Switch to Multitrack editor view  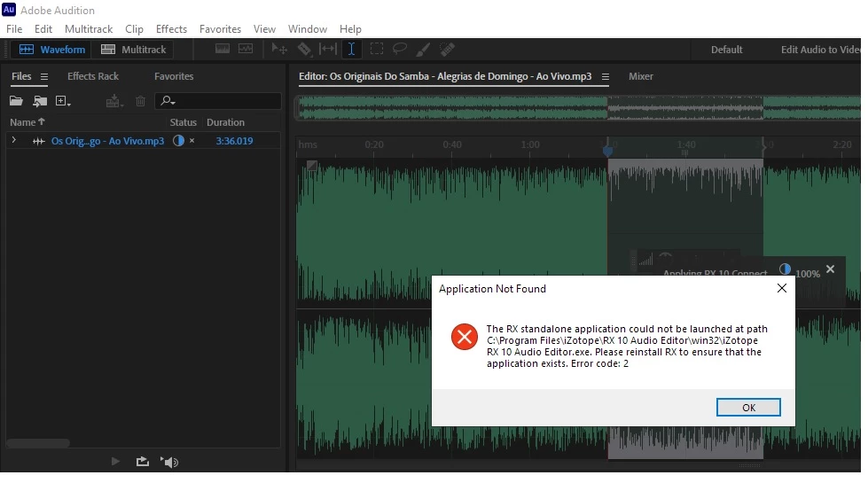click(133, 50)
